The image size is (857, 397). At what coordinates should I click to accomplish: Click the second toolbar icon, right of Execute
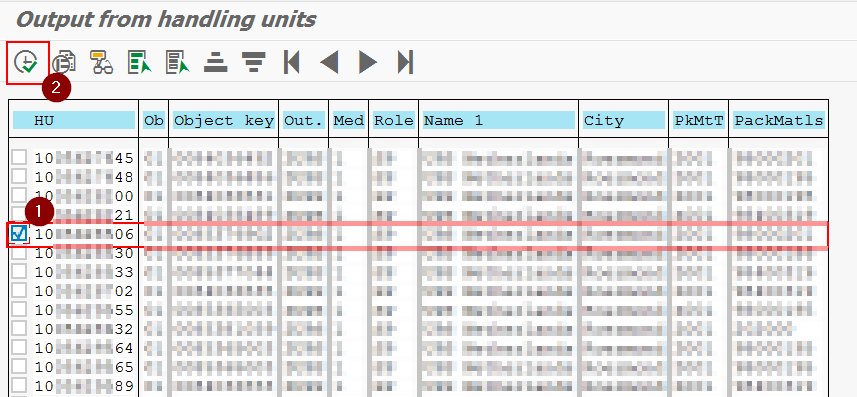pyautogui.click(x=64, y=62)
